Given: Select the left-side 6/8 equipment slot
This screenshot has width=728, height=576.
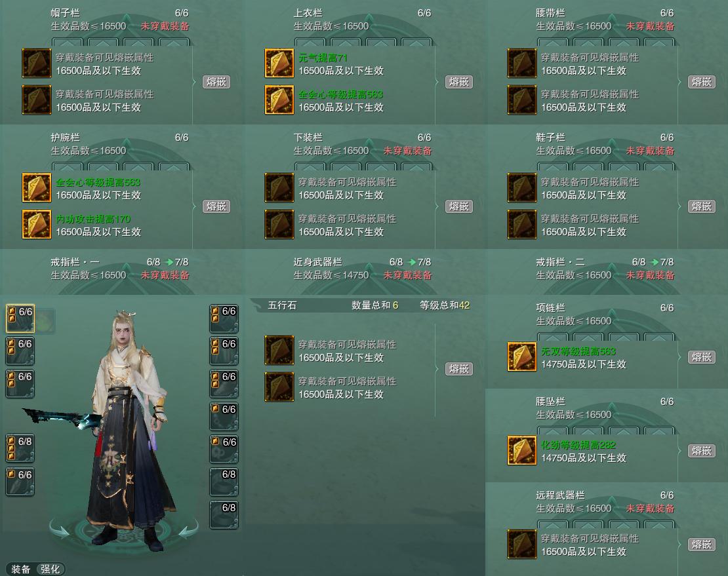Looking at the screenshot, I should pos(20,448).
